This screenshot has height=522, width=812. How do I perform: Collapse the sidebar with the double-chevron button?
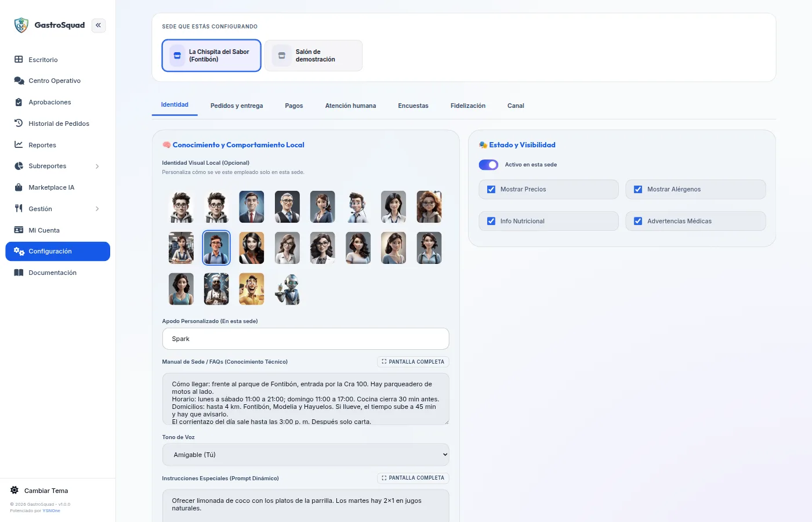(x=99, y=26)
